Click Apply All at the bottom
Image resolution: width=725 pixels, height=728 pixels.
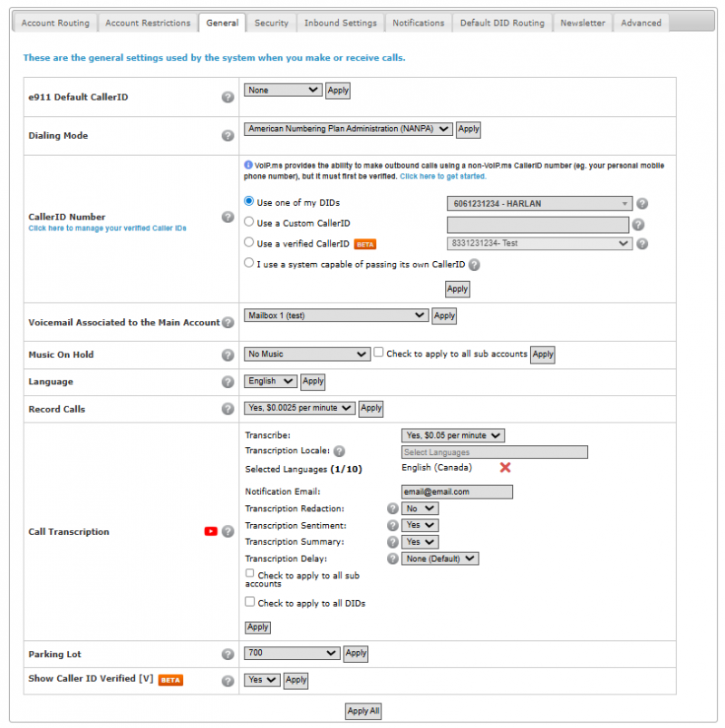pyautogui.click(x=363, y=711)
